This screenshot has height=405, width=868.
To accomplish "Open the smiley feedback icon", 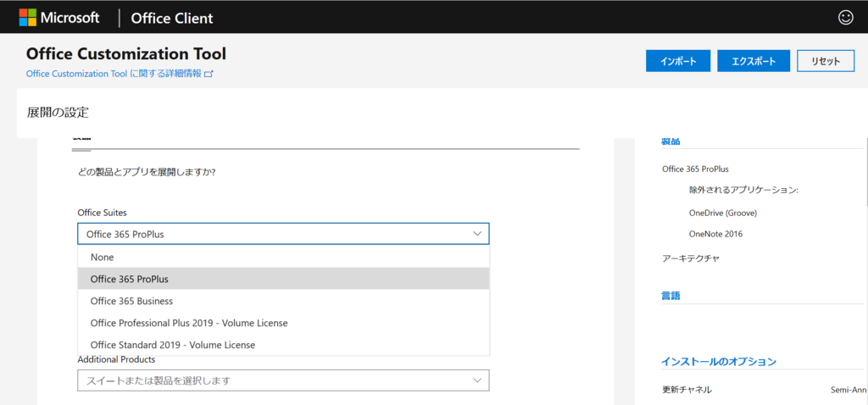I will pyautogui.click(x=845, y=18).
